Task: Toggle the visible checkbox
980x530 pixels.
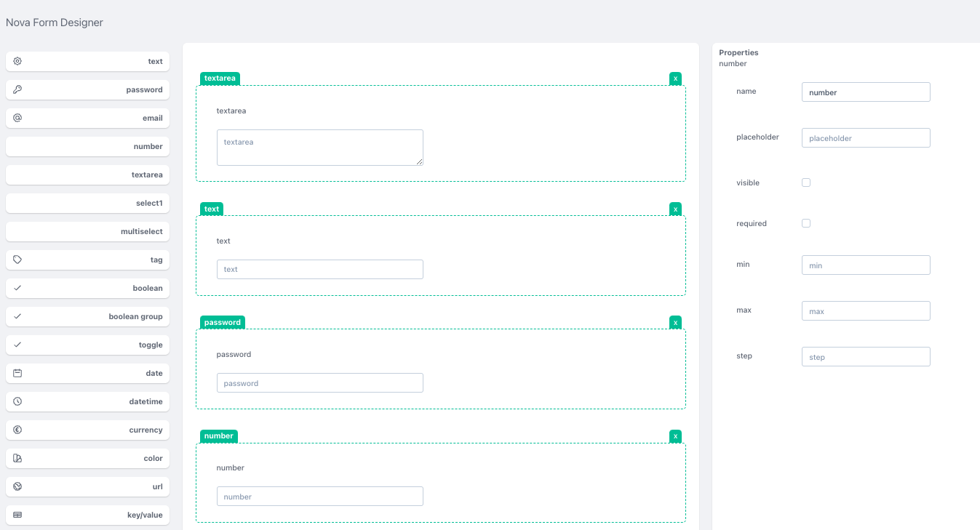Action: click(x=806, y=183)
